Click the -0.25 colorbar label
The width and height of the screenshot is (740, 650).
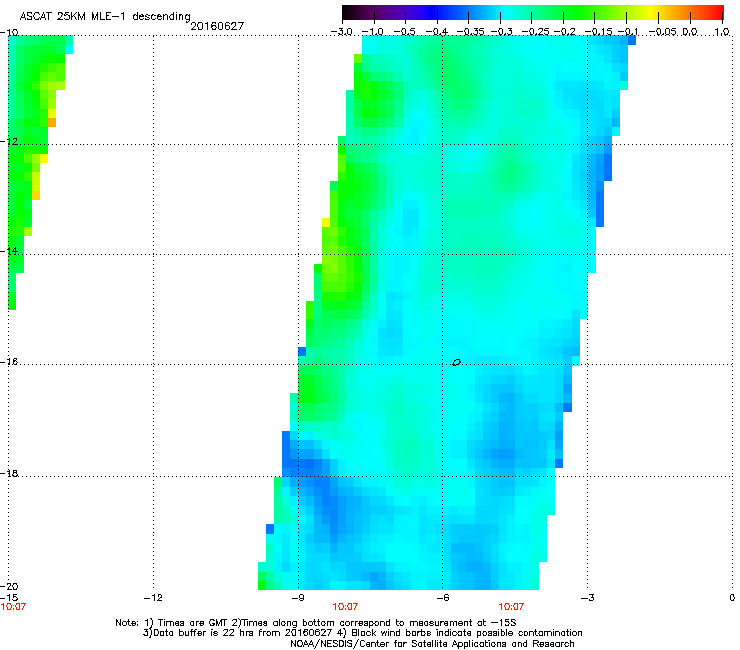pyautogui.click(x=535, y=32)
